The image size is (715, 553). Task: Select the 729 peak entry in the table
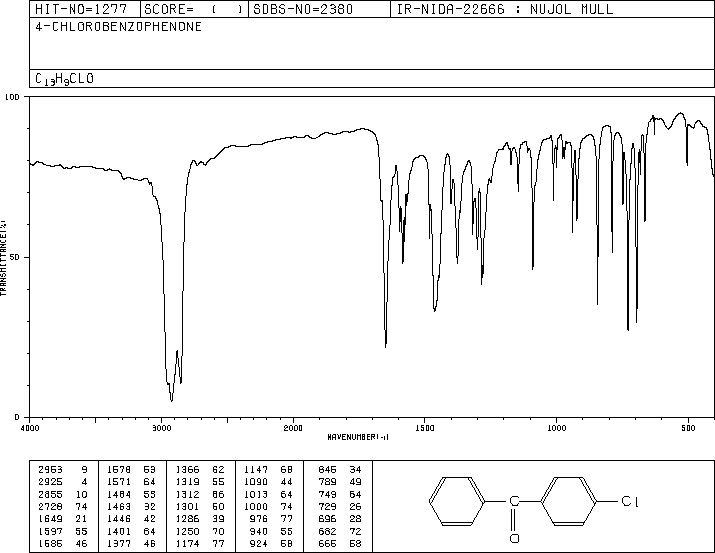(x=340, y=506)
